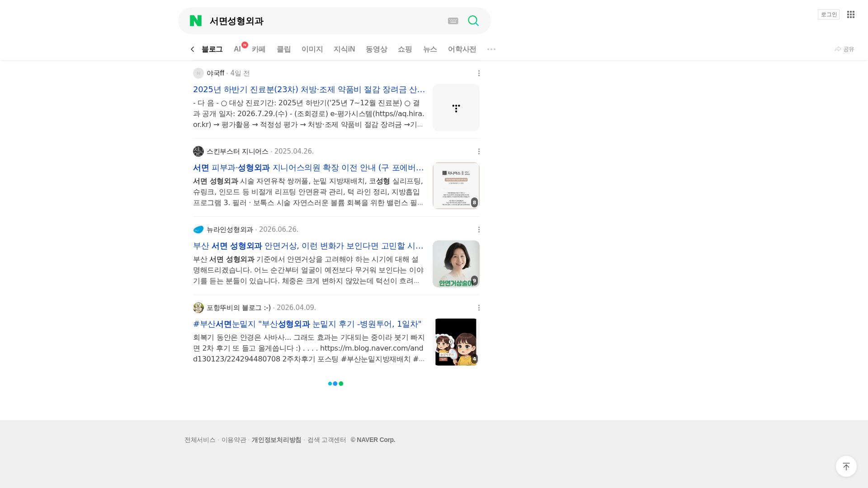Open options menu for 뉴라인성형외과 post
868x488 pixels.
click(479, 230)
